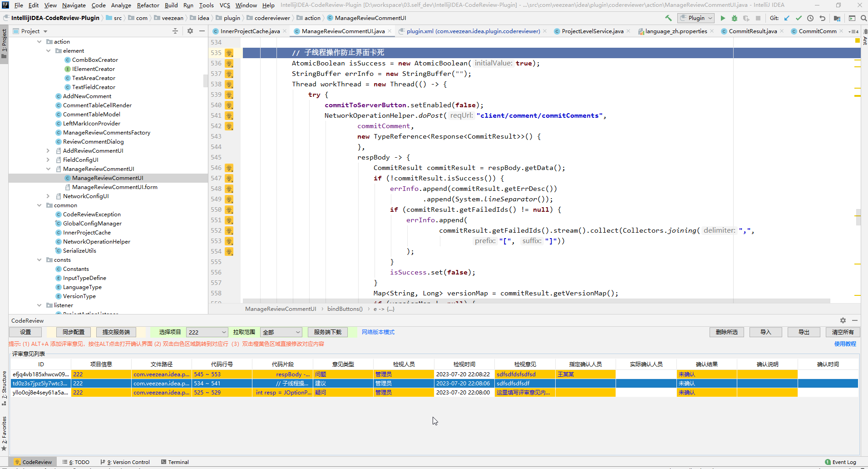Image resolution: width=868 pixels, height=469 pixels.
Task: Switch to the ProjectLevelService.java tab
Action: pyautogui.click(x=592, y=31)
